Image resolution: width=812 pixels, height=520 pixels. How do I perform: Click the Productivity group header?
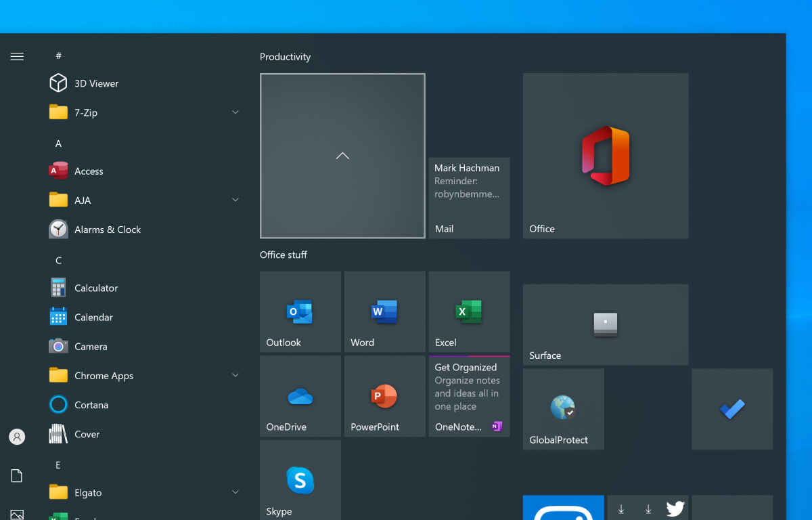click(285, 57)
